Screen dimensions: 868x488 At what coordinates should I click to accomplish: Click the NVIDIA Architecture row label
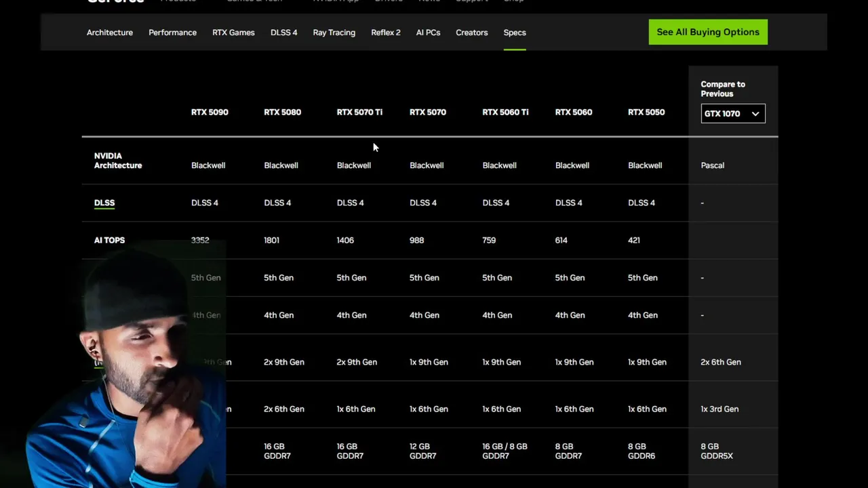click(x=118, y=161)
